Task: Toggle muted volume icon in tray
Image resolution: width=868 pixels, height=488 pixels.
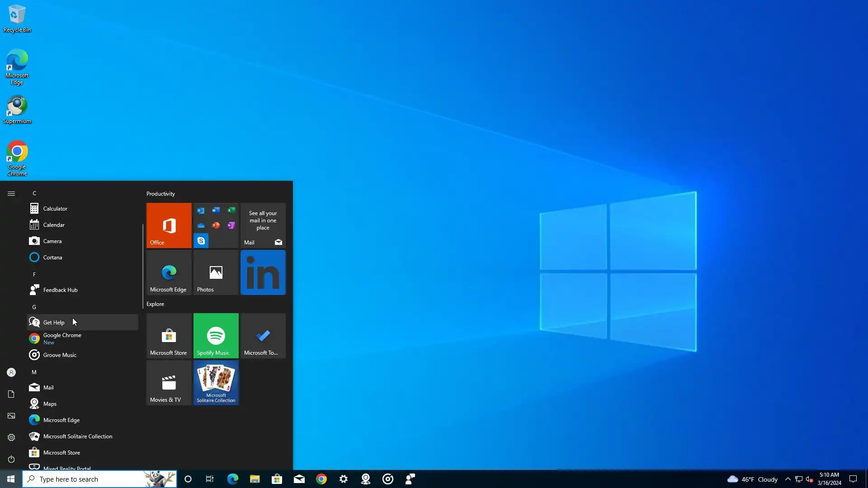Action: pyautogui.click(x=809, y=479)
